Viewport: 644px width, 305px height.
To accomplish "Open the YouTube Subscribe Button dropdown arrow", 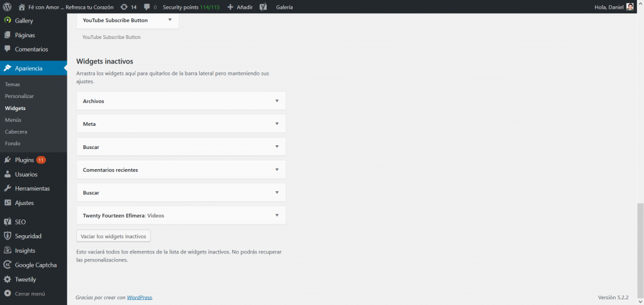I will (x=170, y=20).
